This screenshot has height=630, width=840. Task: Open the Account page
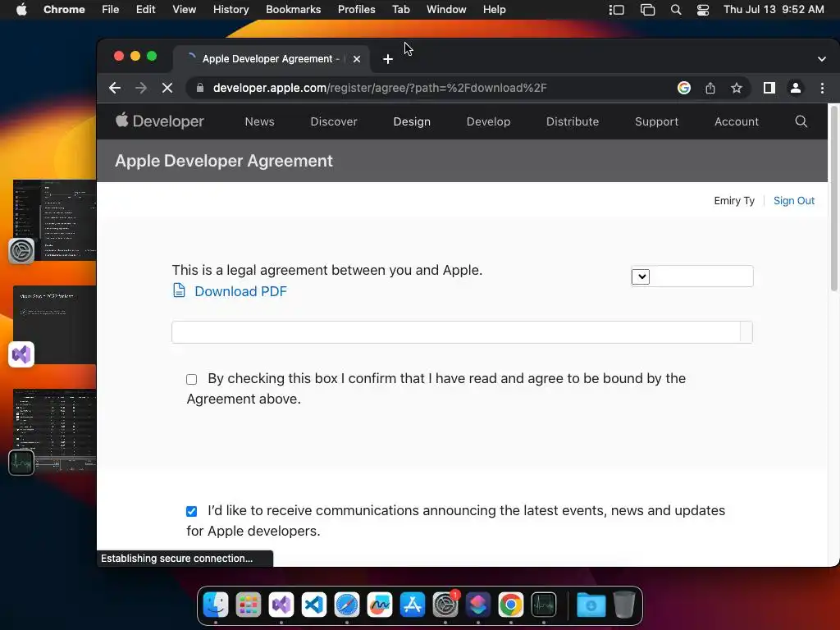coord(737,121)
